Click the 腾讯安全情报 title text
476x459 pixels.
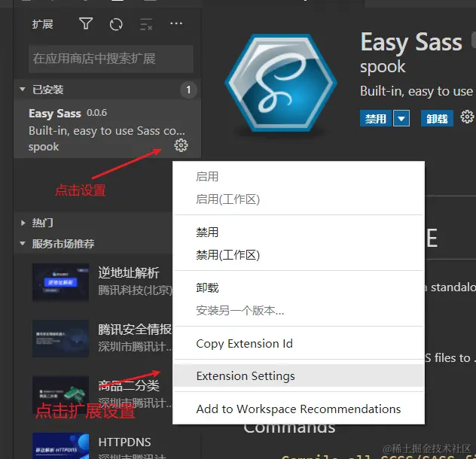[x=135, y=330]
